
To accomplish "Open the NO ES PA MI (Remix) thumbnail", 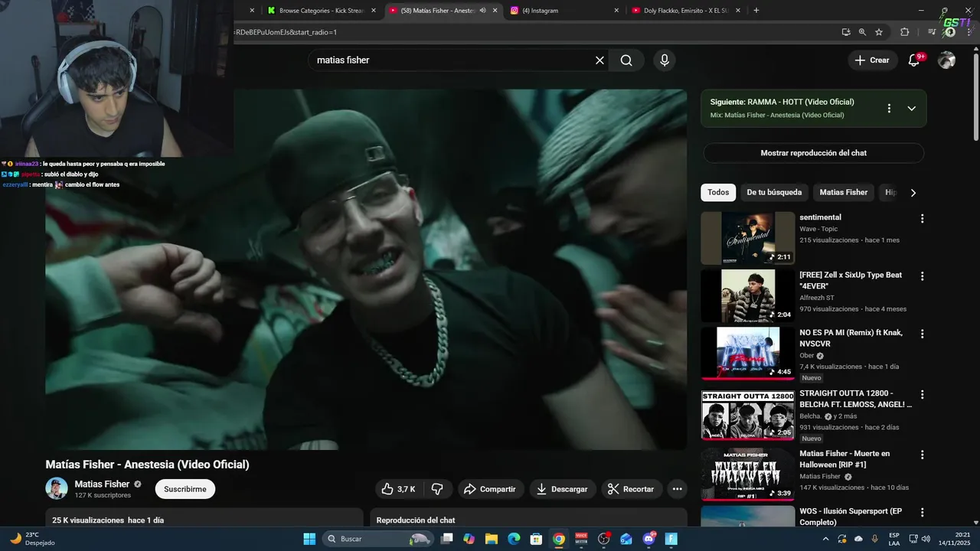I will click(748, 354).
